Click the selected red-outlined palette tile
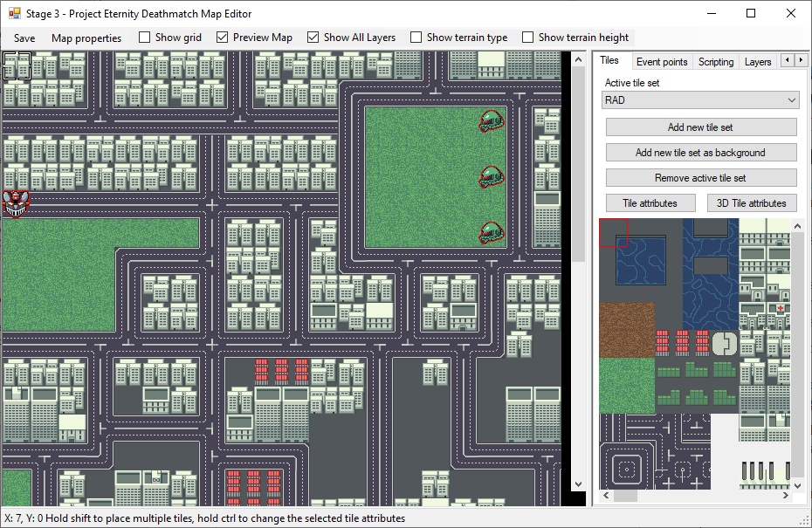This screenshot has width=812, height=528. click(x=613, y=232)
